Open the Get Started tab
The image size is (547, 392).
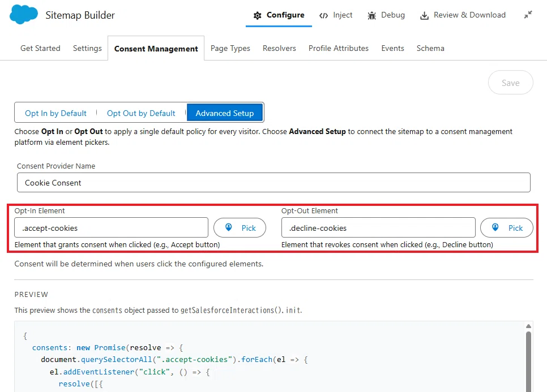40,48
